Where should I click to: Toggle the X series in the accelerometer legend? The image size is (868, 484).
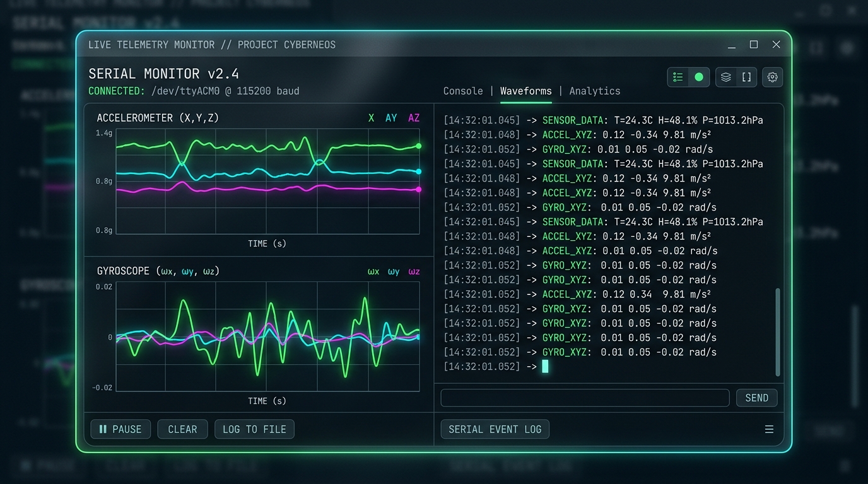click(x=372, y=118)
